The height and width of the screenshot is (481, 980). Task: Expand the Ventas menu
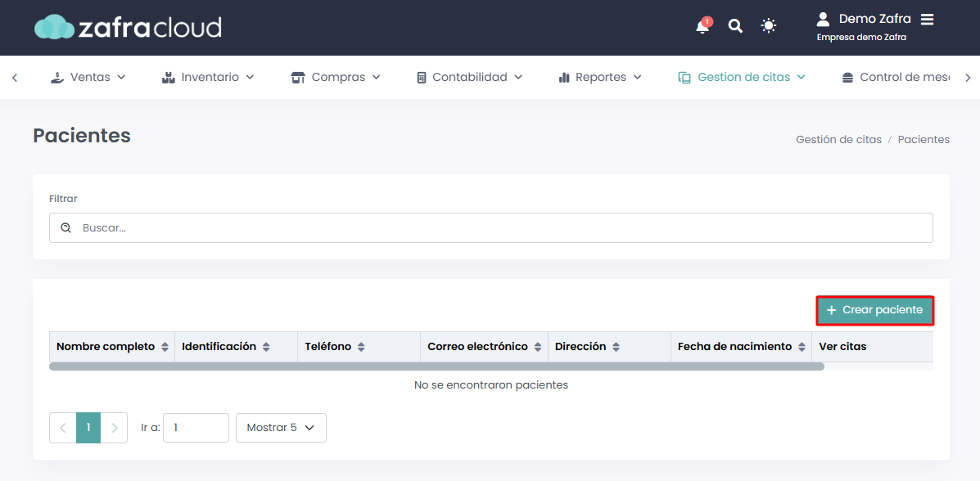click(x=88, y=78)
